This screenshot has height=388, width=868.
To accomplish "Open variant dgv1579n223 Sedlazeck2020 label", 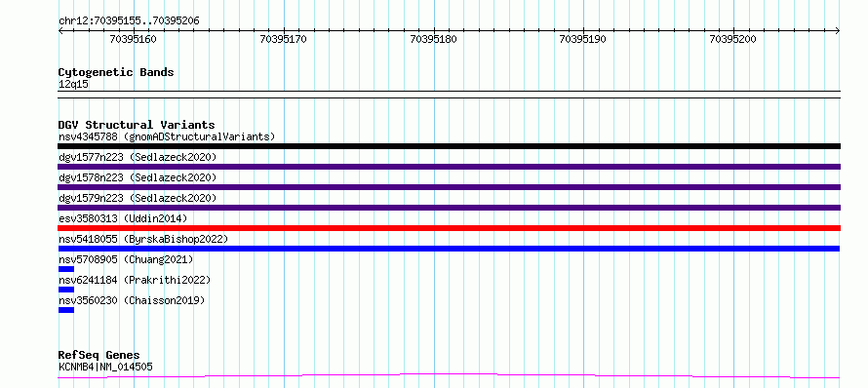I will point(138,198).
